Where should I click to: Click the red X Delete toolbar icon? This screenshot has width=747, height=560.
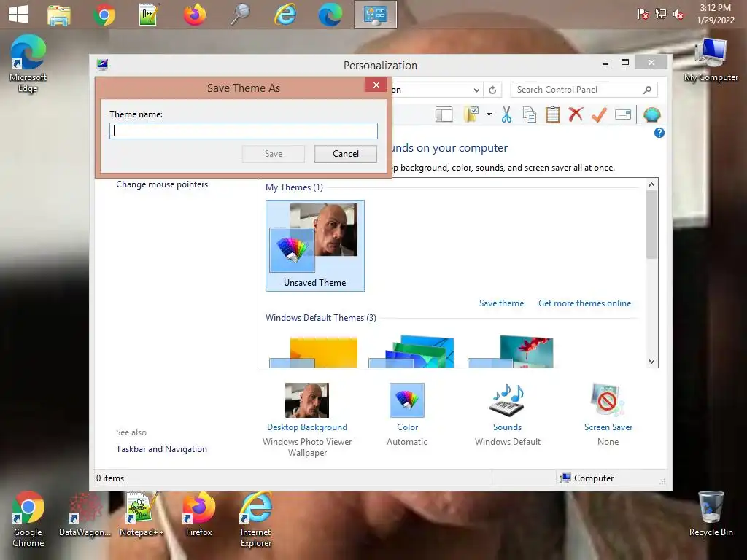pyautogui.click(x=576, y=114)
